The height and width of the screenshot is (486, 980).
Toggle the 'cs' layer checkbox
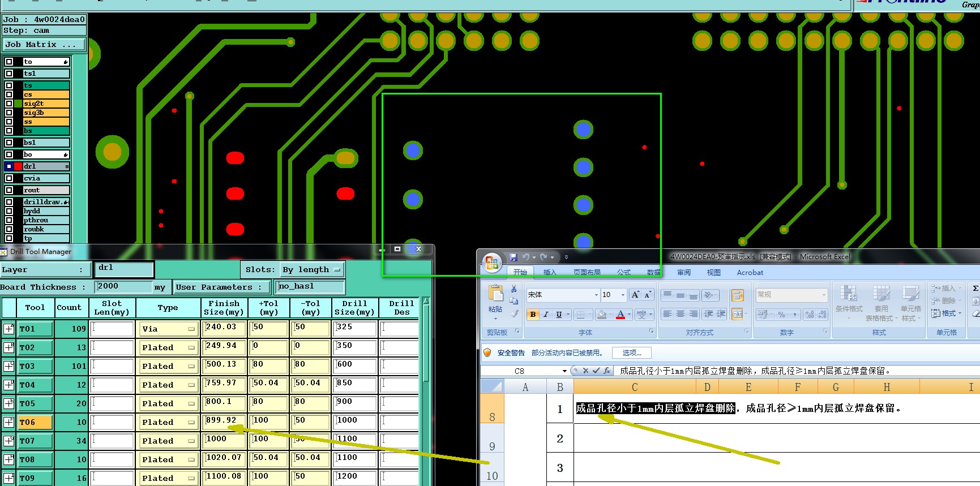coord(9,94)
